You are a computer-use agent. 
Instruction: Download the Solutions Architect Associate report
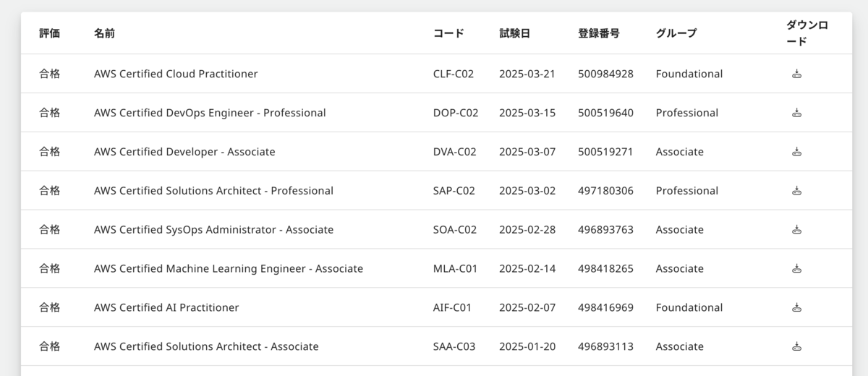click(x=796, y=346)
